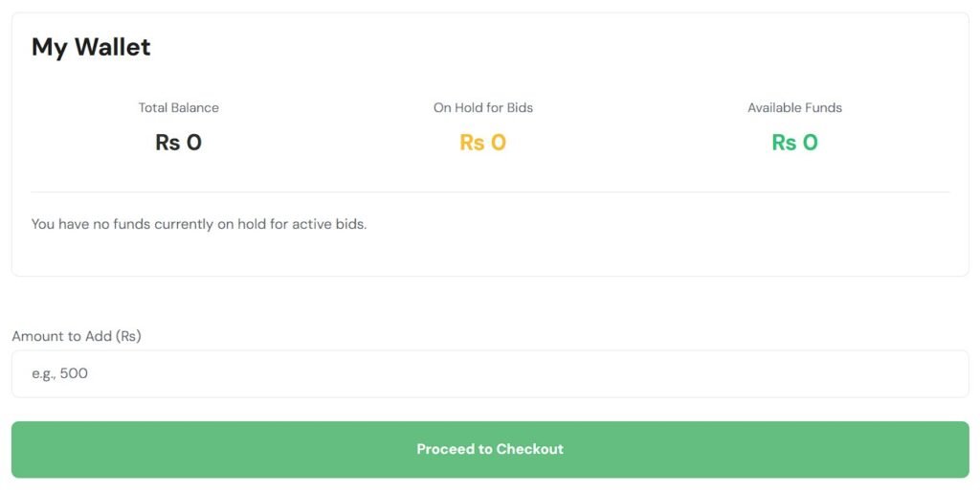The height and width of the screenshot is (494, 980).
Task: Click the word Proceed on the green button
Action: pos(446,449)
